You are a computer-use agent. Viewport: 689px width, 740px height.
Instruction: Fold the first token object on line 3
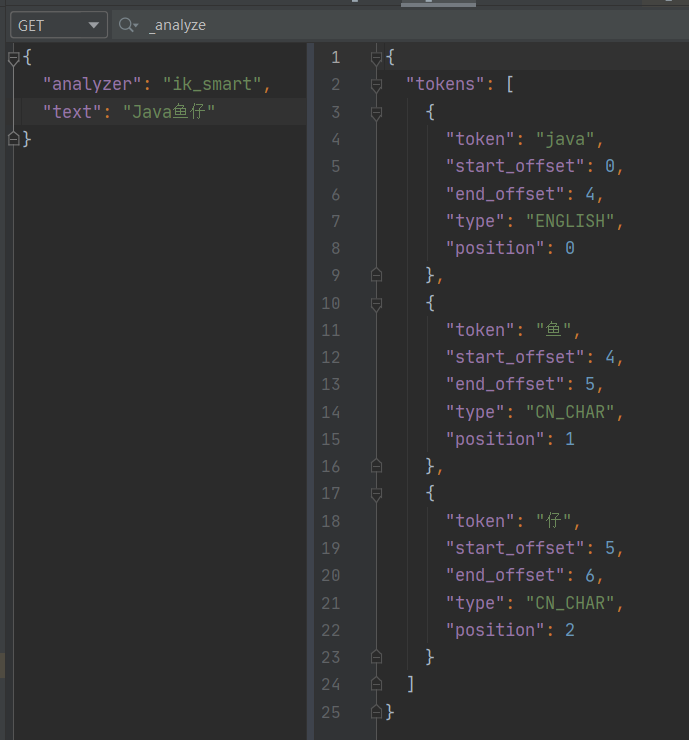point(376,113)
